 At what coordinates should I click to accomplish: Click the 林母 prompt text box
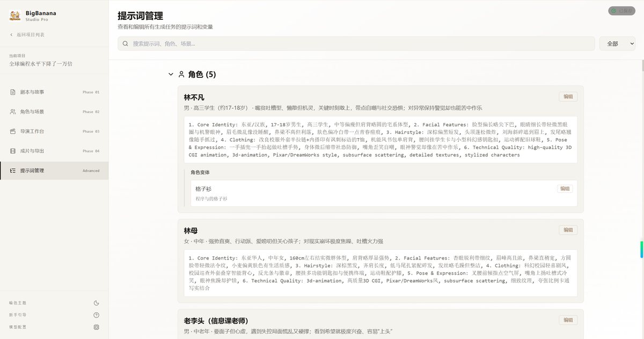click(x=380, y=273)
